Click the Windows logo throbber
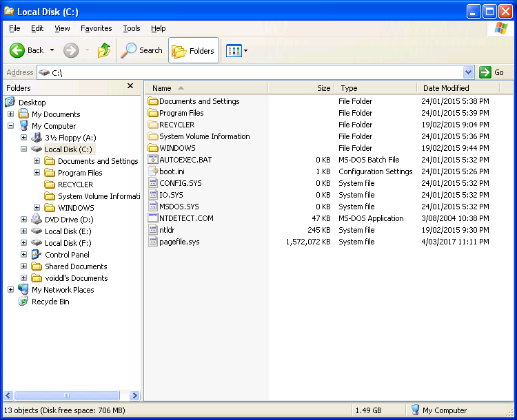The width and height of the screenshot is (517, 420). point(500,28)
